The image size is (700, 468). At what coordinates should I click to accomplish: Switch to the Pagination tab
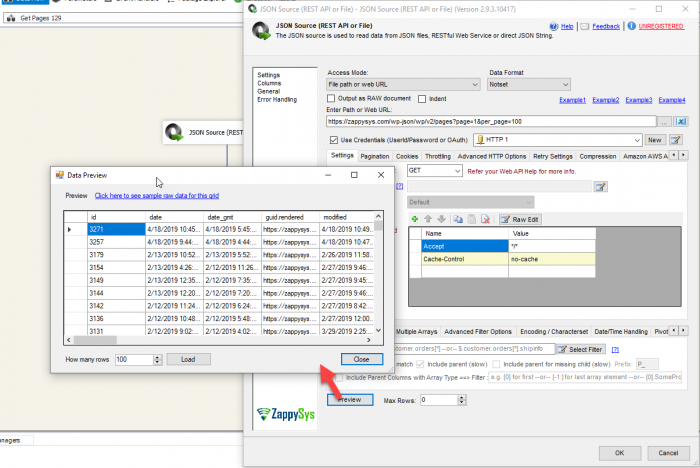[375, 156]
